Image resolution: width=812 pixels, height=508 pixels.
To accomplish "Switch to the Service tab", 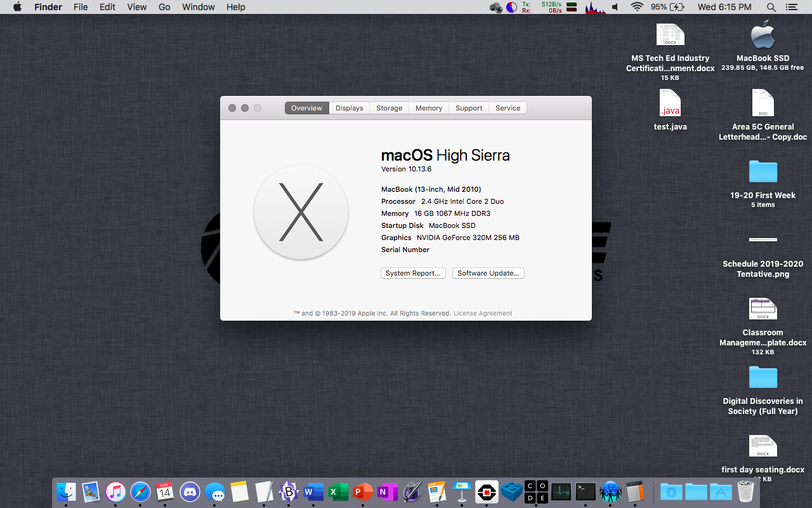I will pyautogui.click(x=507, y=108).
